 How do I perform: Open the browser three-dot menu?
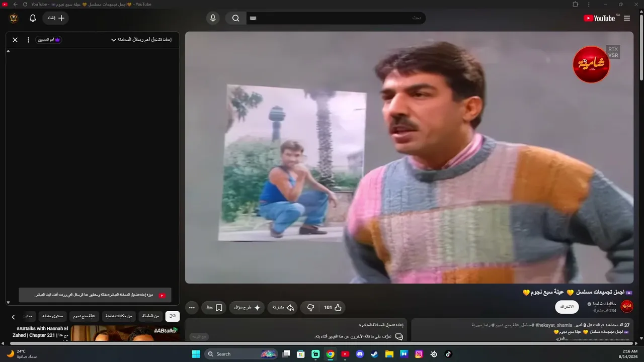(x=589, y=5)
